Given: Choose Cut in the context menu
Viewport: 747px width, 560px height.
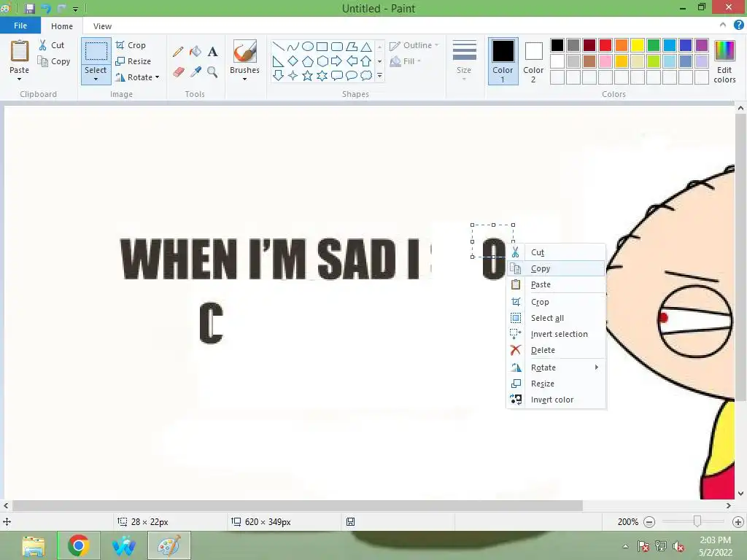Looking at the screenshot, I should (557, 252).
